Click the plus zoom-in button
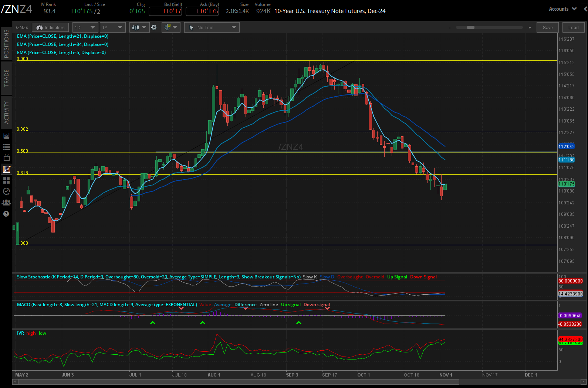The height and width of the screenshot is (388, 588). point(530,28)
